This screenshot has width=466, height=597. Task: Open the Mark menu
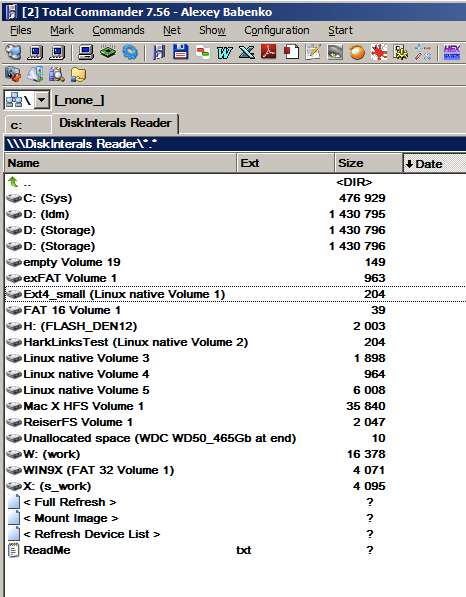click(62, 30)
